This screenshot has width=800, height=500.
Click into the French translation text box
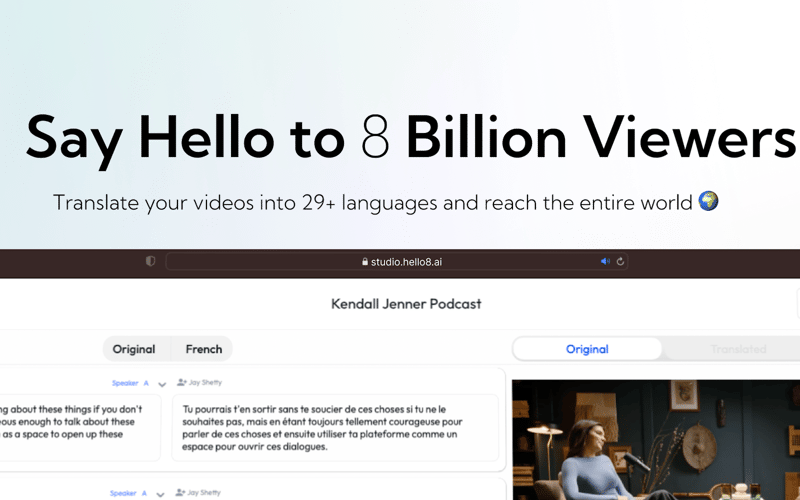[335, 428]
